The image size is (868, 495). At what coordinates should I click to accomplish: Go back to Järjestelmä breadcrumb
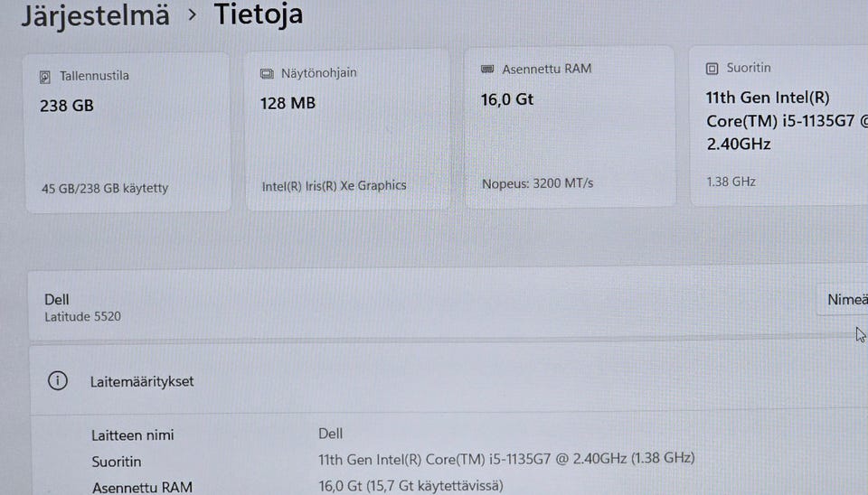pyautogui.click(x=95, y=15)
